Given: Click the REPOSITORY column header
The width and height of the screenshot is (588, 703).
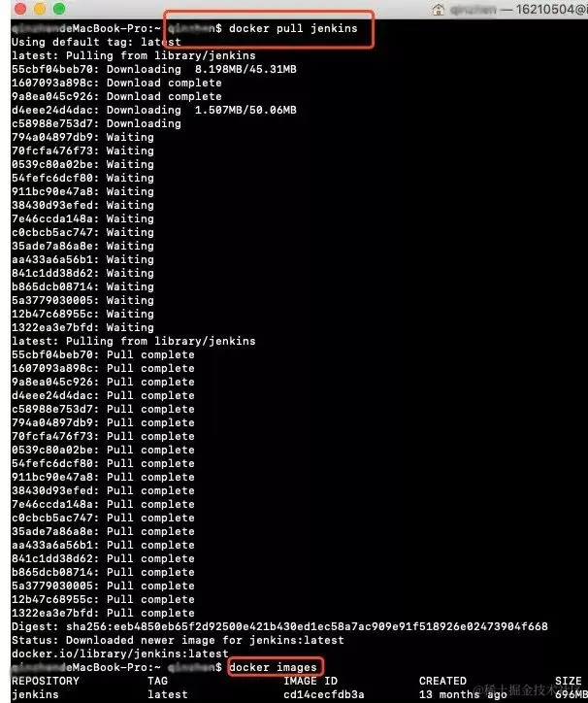Looking at the screenshot, I should click(x=46, y=681).
